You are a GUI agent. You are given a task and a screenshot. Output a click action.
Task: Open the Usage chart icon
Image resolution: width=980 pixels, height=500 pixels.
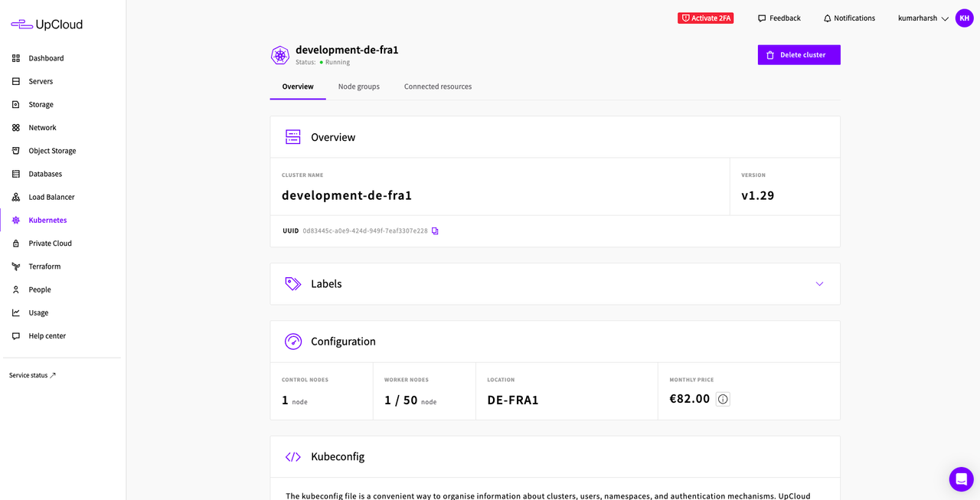pos(16,312)
